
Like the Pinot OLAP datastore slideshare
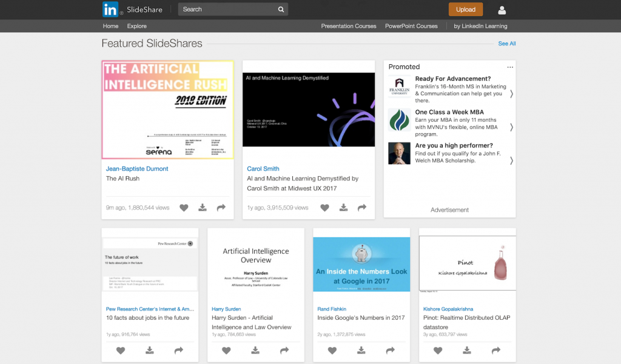(x=438, y=350)
